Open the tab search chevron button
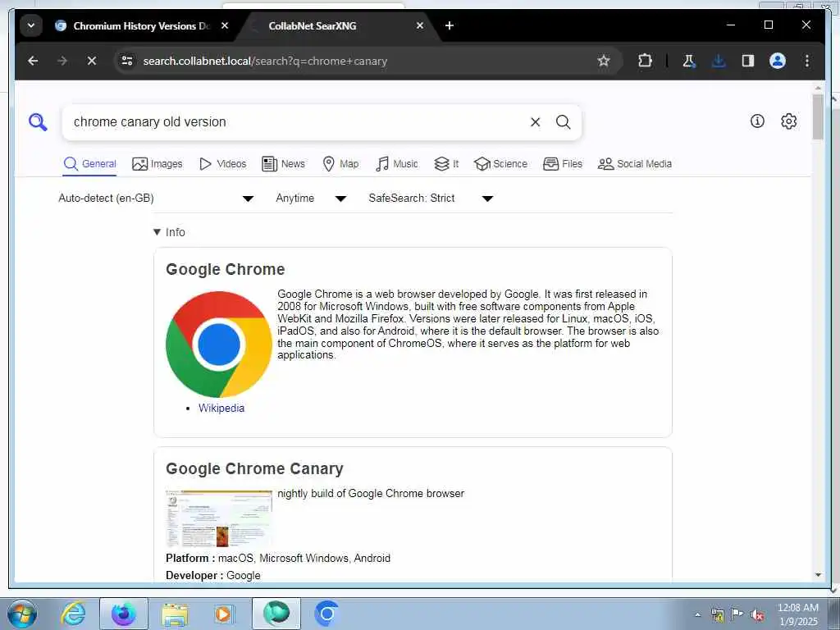840x630 pixels. pos(31,25)
